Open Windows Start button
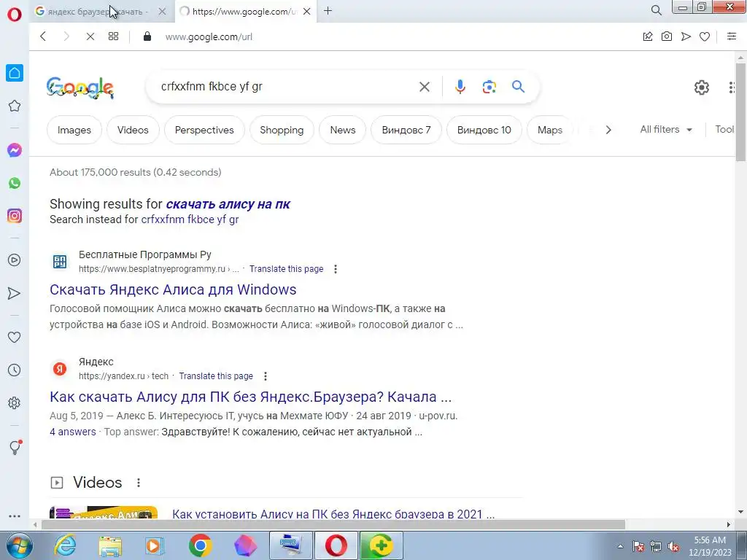This screenshot has height=560, width=747. [x=20, y=545]
